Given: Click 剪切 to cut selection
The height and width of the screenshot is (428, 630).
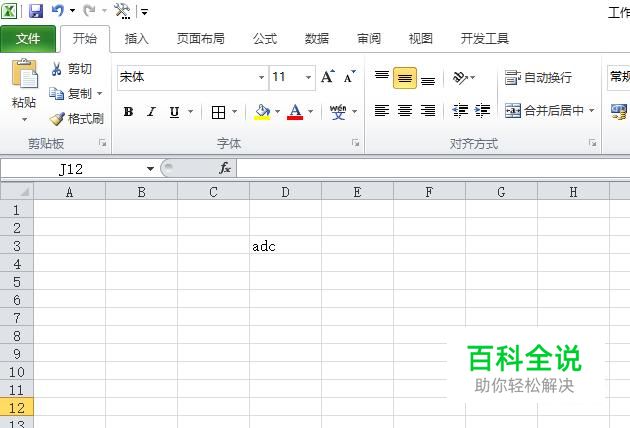Looking at the screenshot, I should (72, 69).
